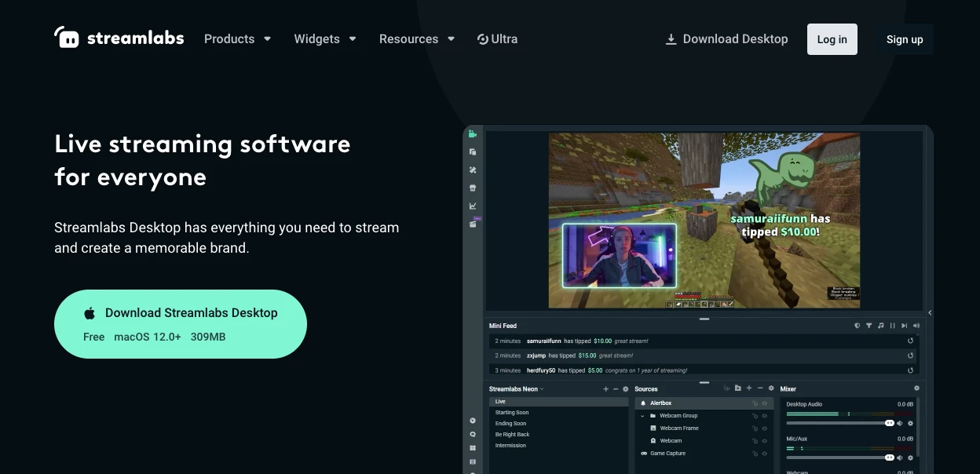Open the App Store storefront icon in sidebar
Viewport: 980px width, 474px height.
point(473,188)
